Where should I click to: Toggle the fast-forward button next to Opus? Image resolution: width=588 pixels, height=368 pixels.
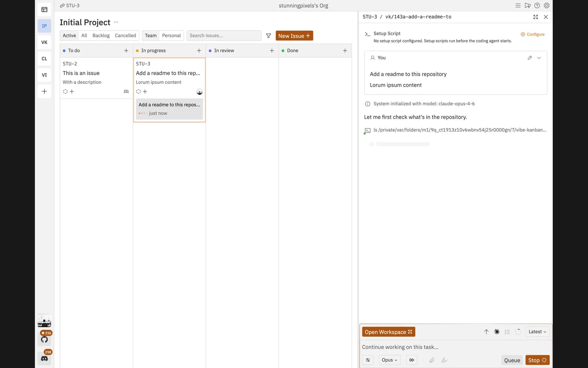pyautogui.click(x=412, y=360)
